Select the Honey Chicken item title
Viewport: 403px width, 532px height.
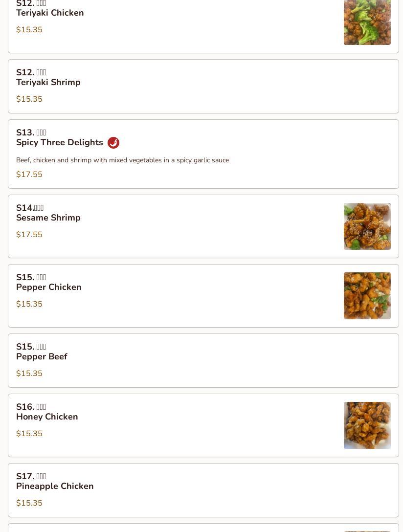[47, 417]
